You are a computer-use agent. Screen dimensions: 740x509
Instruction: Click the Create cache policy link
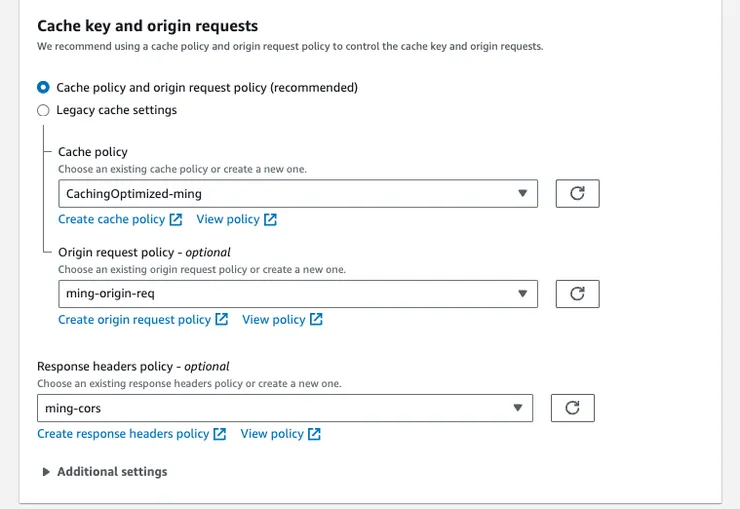111,219
